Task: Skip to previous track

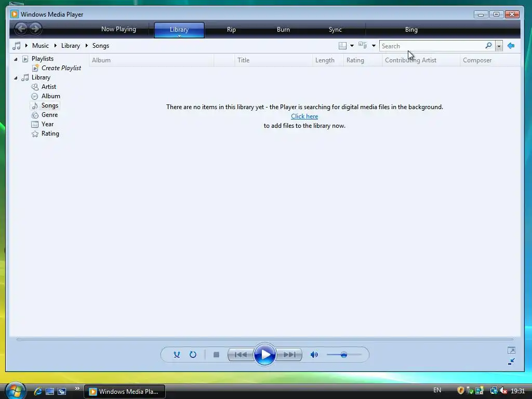Action: (241, 354)
